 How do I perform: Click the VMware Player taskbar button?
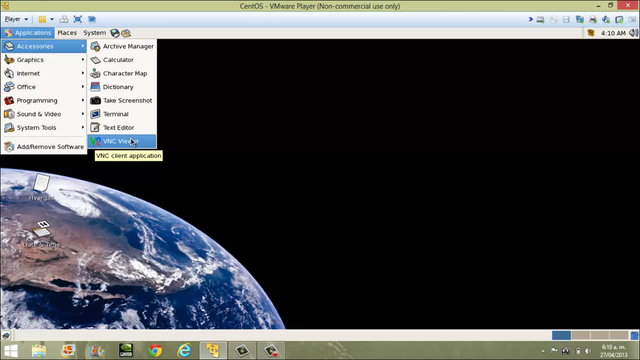[x=213, y=351]
